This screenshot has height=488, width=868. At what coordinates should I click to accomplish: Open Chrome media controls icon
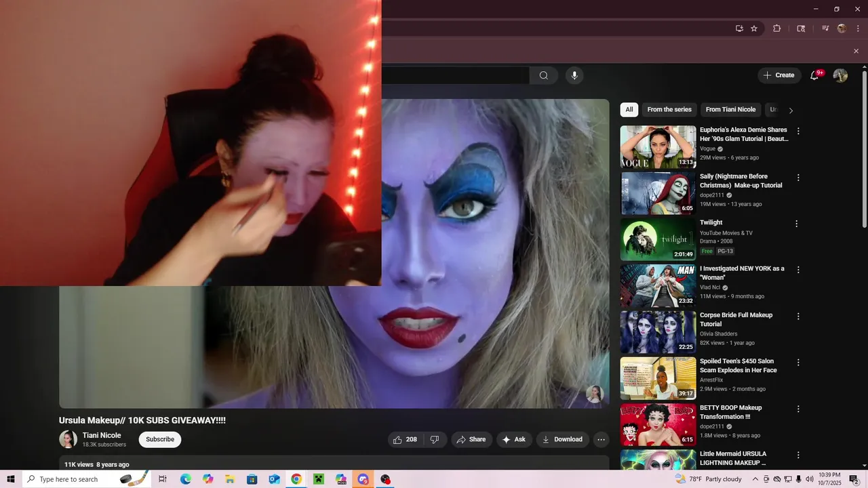click(x=825, y=28)
